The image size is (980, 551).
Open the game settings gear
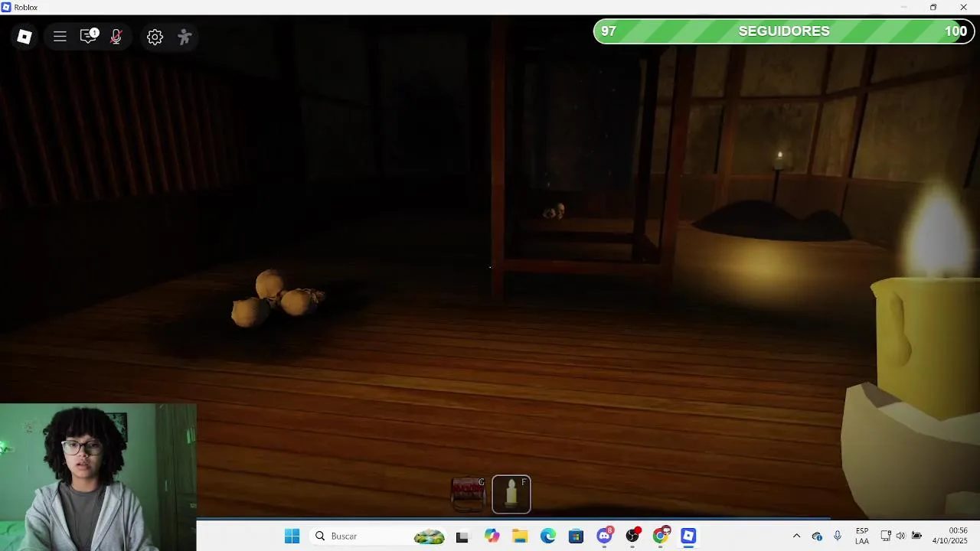(x=155, y=37)
